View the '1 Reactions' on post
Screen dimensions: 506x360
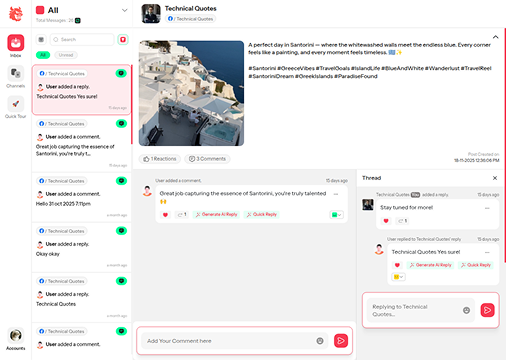tap(160, 159)
